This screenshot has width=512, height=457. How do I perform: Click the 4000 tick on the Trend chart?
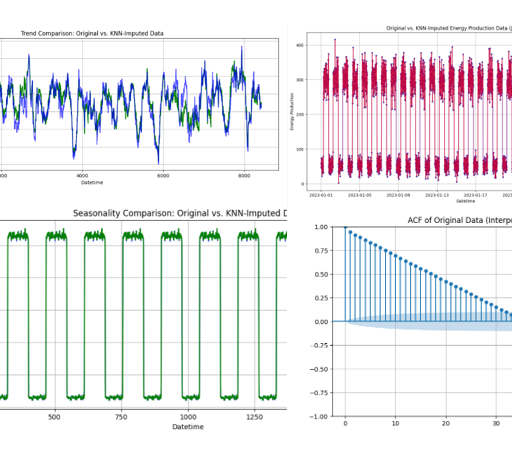(x=82, y=176)
